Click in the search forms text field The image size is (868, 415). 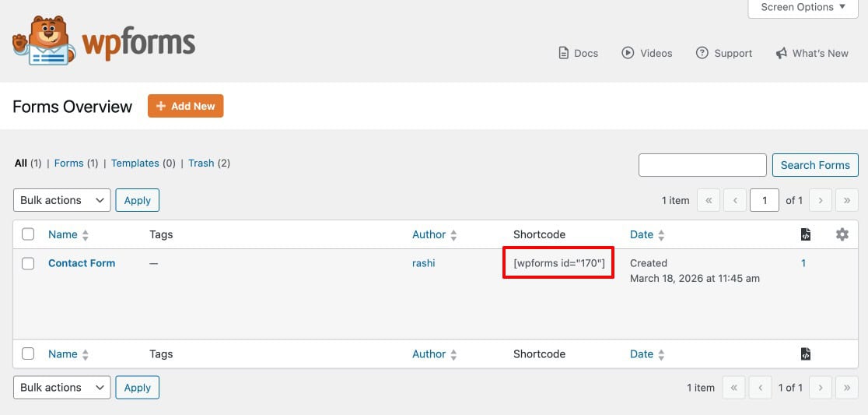point(702,165)
